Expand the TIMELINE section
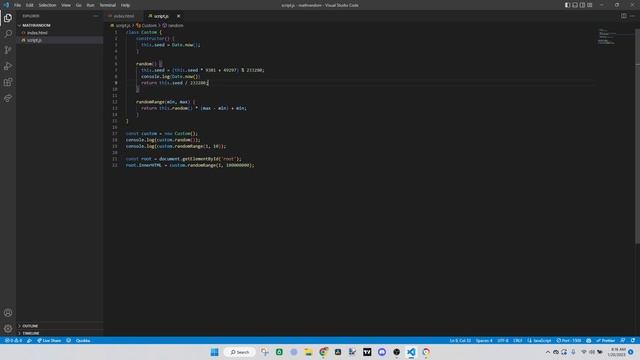This screenshot has height=360, width=640. click(60, 333)
